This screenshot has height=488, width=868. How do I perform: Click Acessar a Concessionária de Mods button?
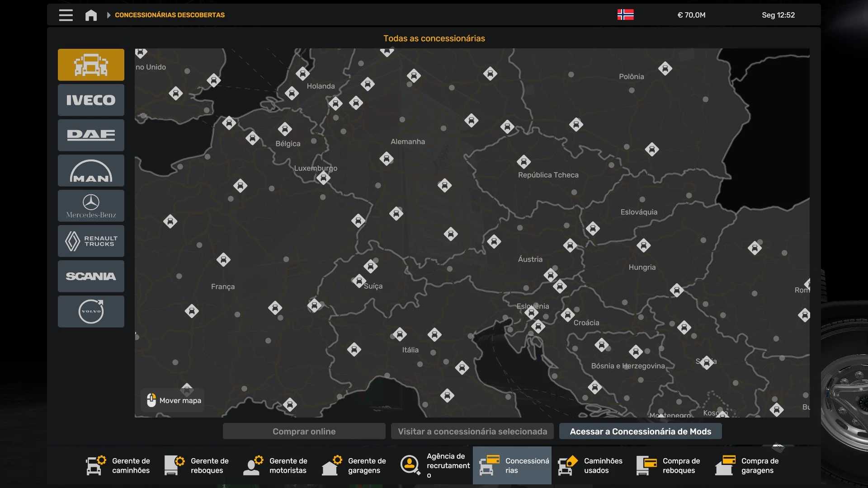[x=640, y=432]
